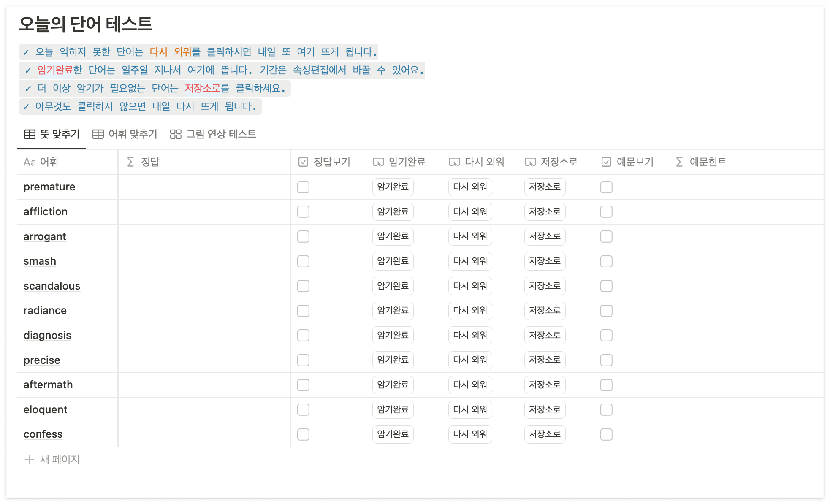This screenshot has width=830, height=504.
Task: Click the gallery icon beside 그림 연상 테스트
Action: pos(176,134)
